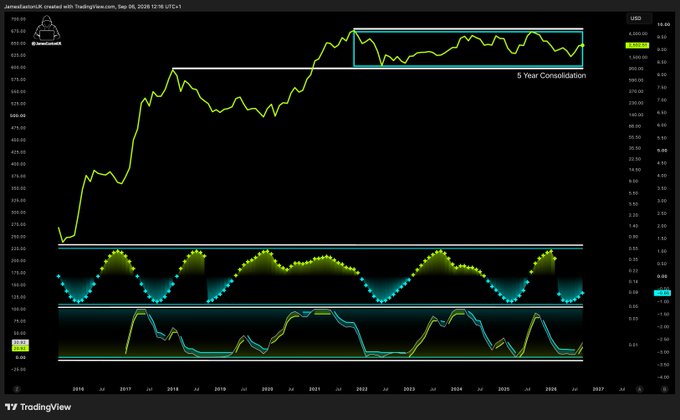680x420 pixels.
Task: Click the white 20.92 value label on left axis
Action: tap(20, 343)
